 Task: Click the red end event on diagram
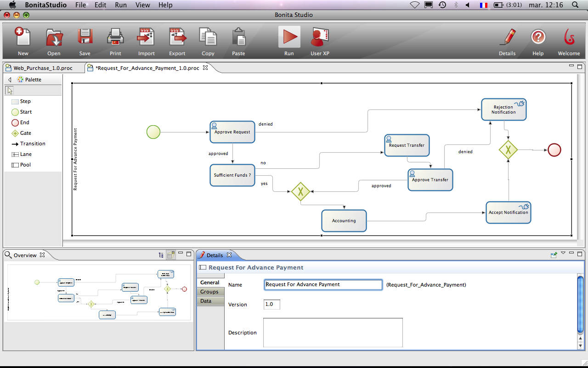click(x=554, y=150)
